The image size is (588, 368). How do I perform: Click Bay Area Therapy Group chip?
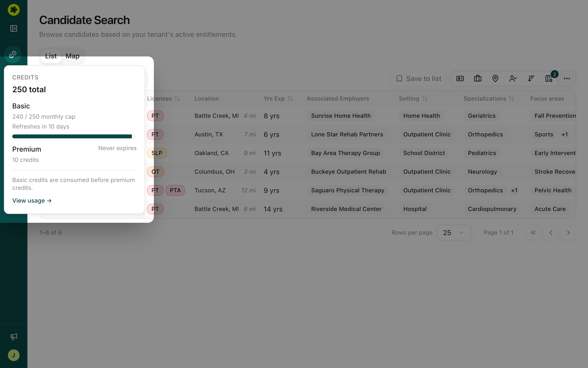coord(345,153)
